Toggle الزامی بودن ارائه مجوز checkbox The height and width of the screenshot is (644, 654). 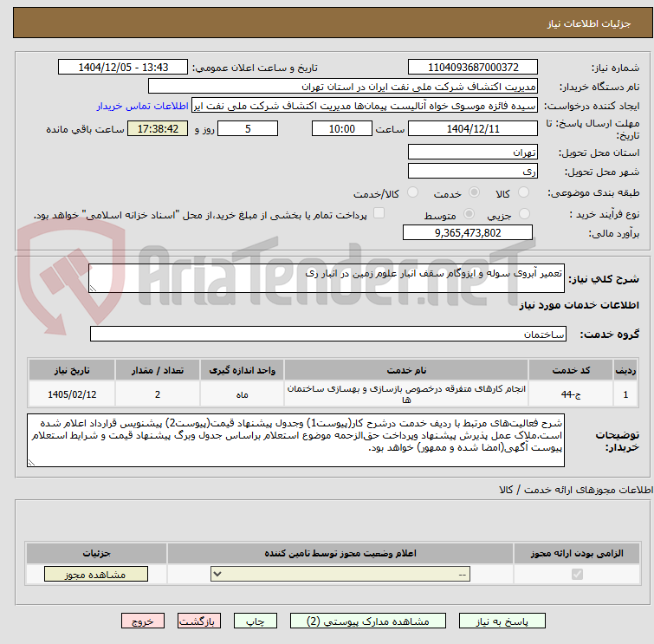[x=577, y=575]
